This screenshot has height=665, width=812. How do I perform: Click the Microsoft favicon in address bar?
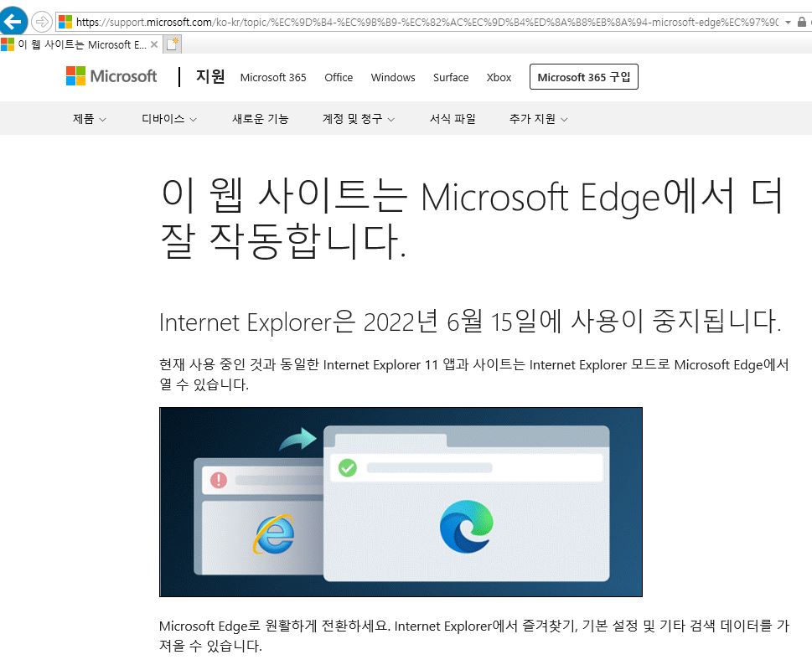pyautogui.click(x=65, y=22)
